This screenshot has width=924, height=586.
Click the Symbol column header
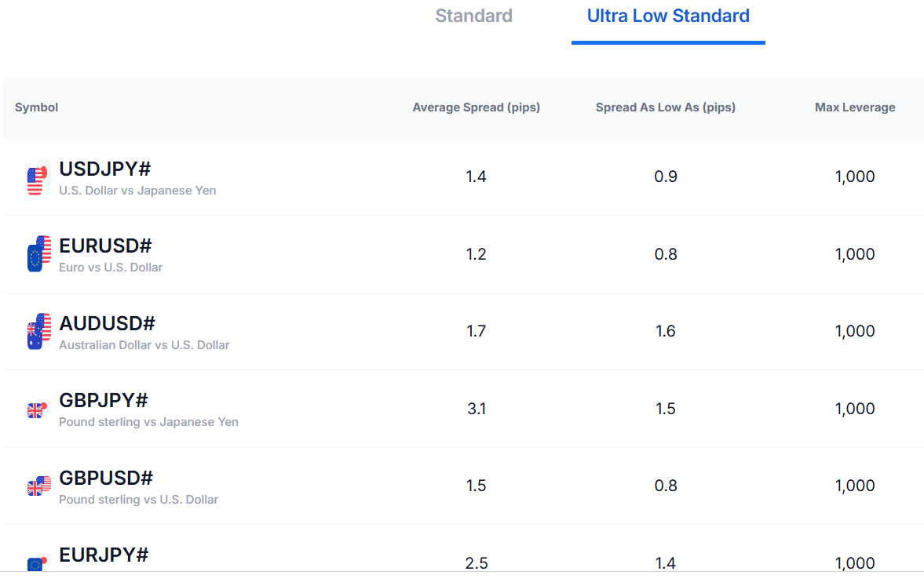[37, 107]
